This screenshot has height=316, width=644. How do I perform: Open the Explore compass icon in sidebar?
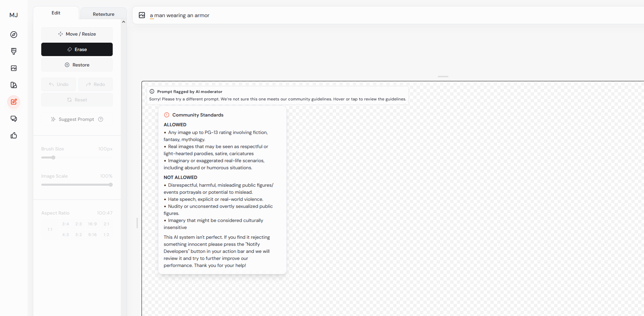14,35
